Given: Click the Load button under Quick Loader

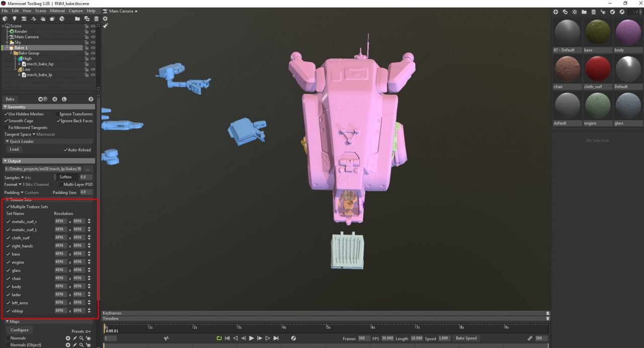Looking at the screenshot, I should (x=14, y=149).
